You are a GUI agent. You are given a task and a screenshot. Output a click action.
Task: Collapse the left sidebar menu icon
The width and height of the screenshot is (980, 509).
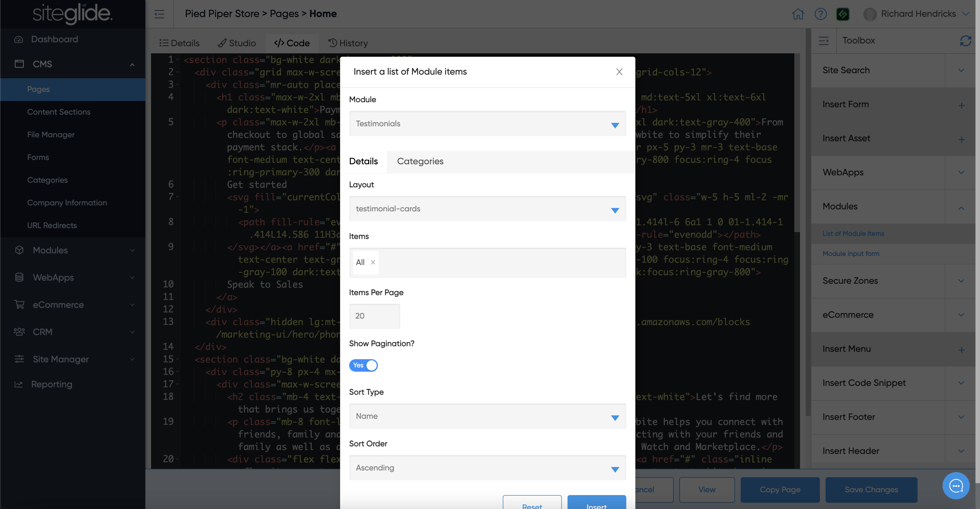[159, 14]
